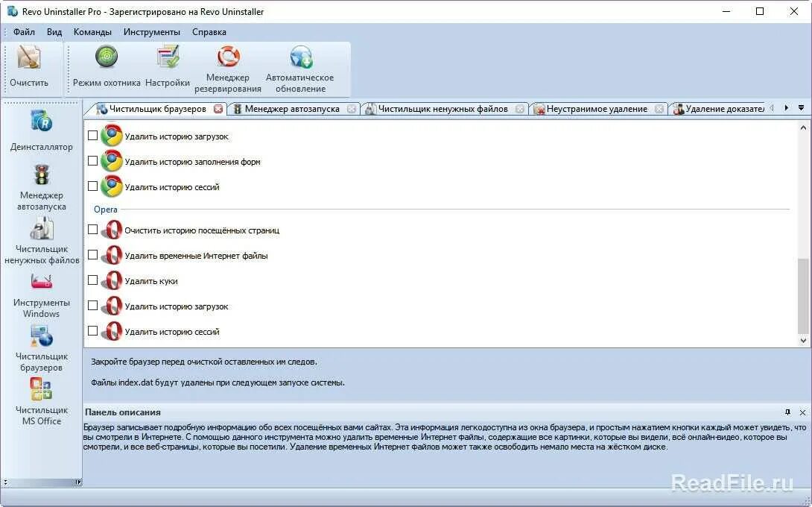Check Chrome Удалить историю заполнения форм checkbox

pos(92,161)
